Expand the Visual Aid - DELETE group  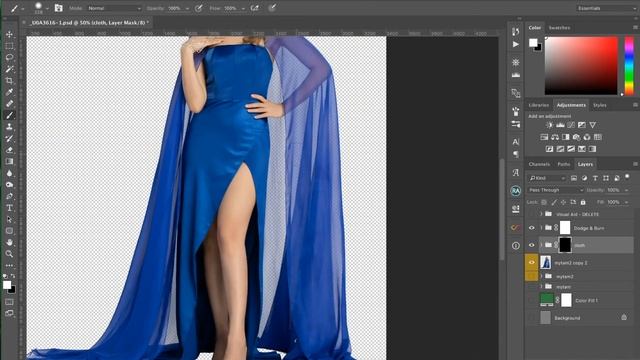click(x=541, y=214)
